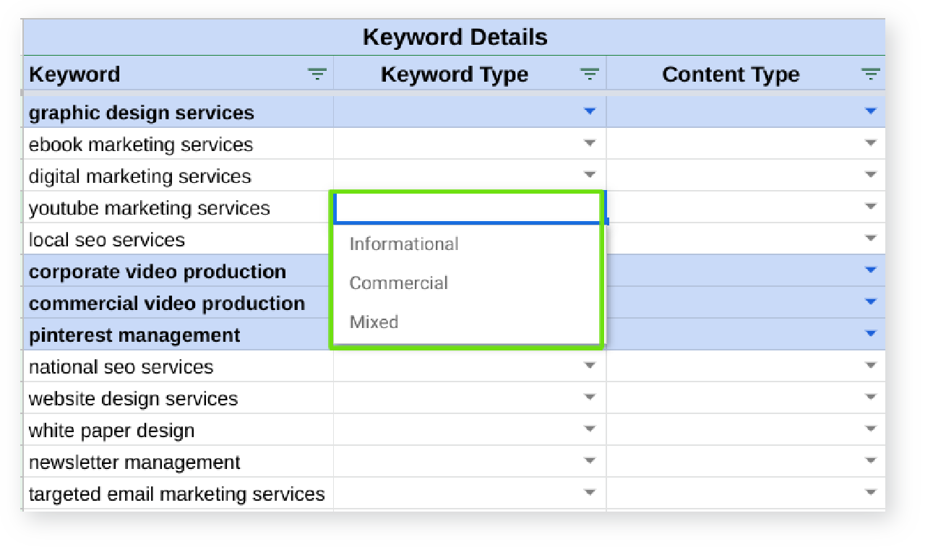
Task: Click the Keyword column filter icon
Action: [317, 74]
